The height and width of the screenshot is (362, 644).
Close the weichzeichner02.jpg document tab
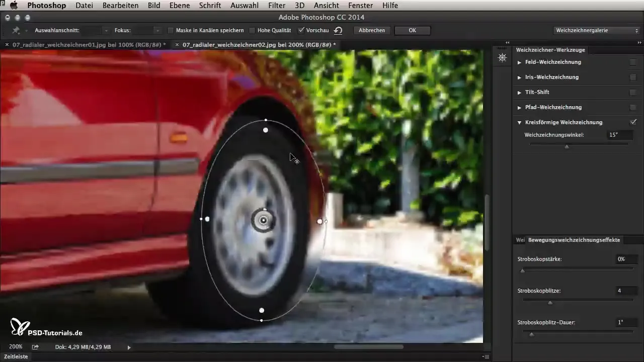[x=177, y=45]
